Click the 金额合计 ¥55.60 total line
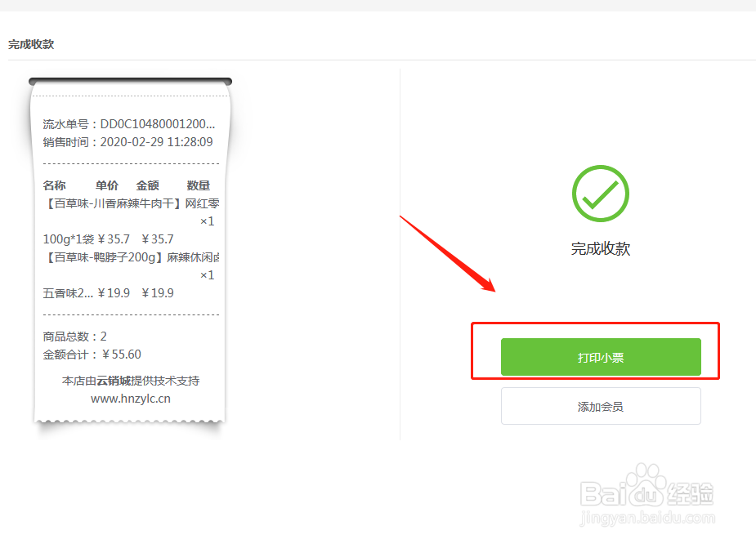Screen dimensions: 756x544 [x=92, y=354]
